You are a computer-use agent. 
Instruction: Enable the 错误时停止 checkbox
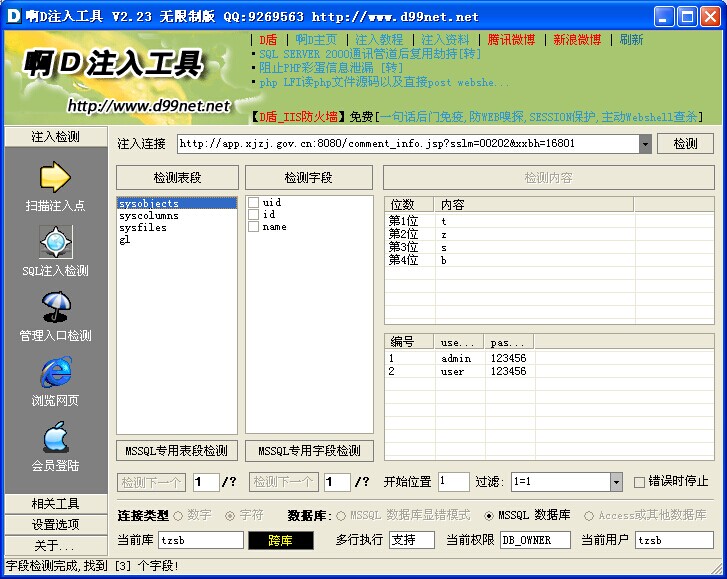point(639,482)
